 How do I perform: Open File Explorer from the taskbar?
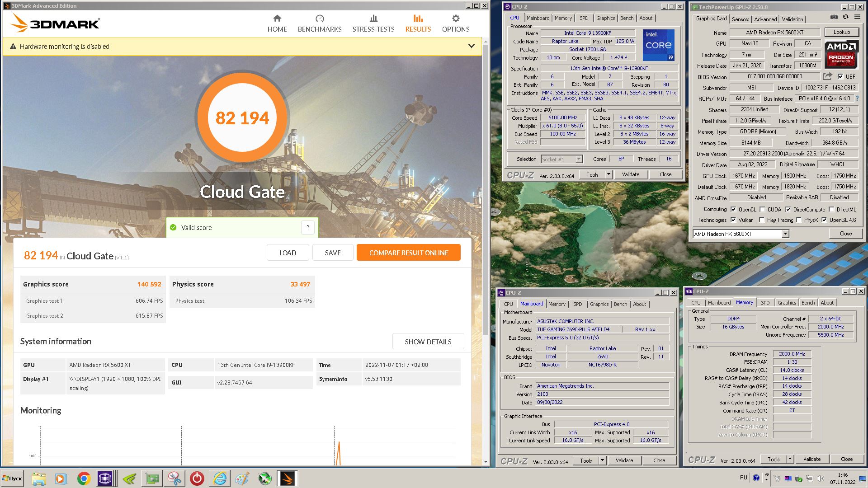[39, 479]
